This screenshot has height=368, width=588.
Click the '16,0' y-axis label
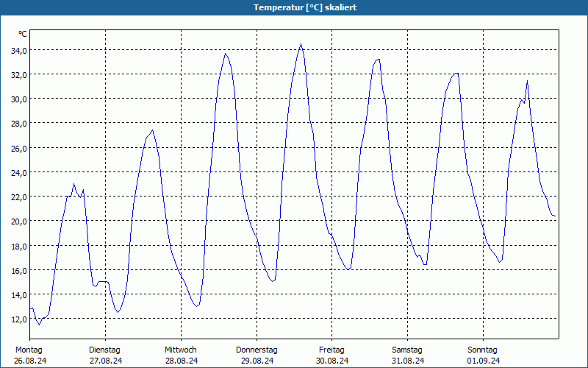click(x=19, y=271)
